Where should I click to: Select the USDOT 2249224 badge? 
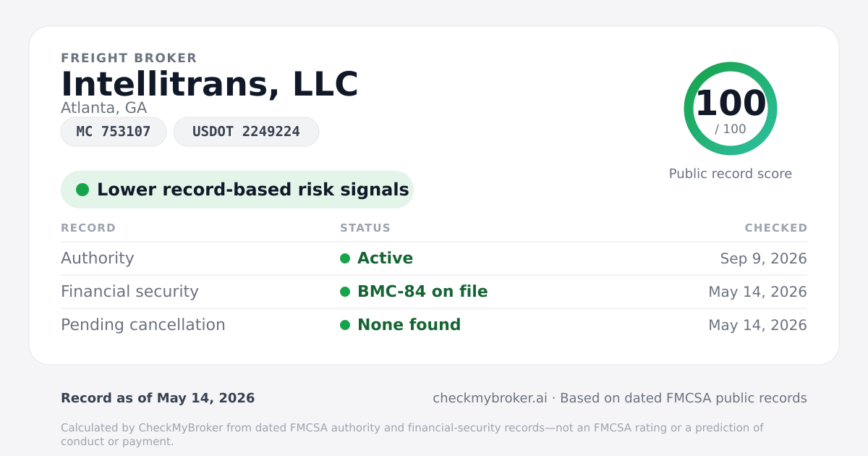click(246, 132)
